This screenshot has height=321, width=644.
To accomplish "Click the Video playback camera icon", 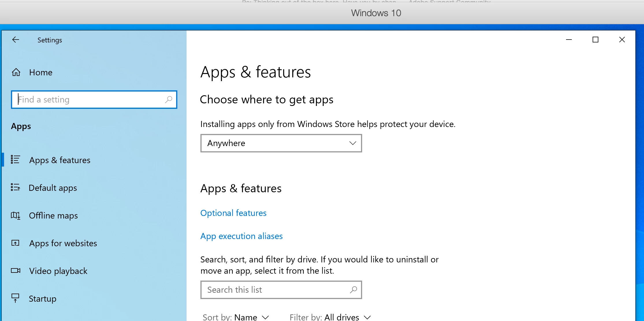I will [x=15, y=271].
